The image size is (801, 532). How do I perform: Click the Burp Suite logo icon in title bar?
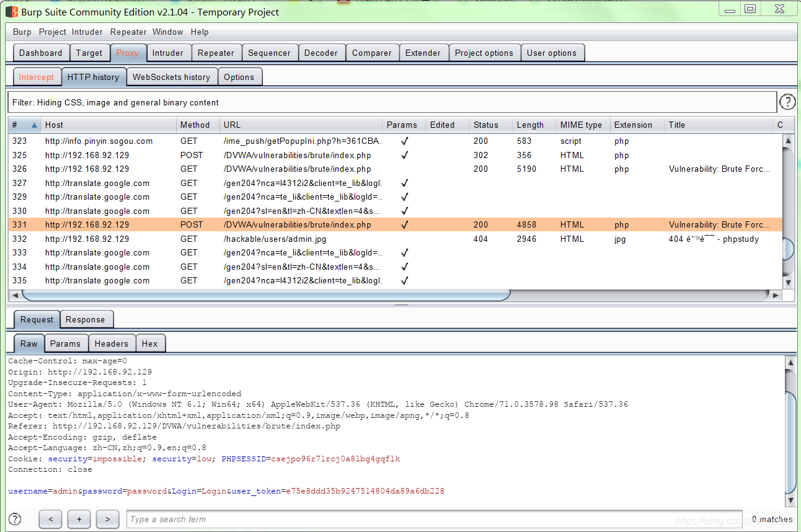click(12, 11)
